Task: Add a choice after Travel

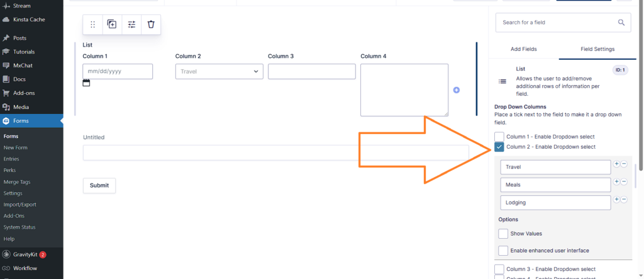Action: tap(616, 164)
